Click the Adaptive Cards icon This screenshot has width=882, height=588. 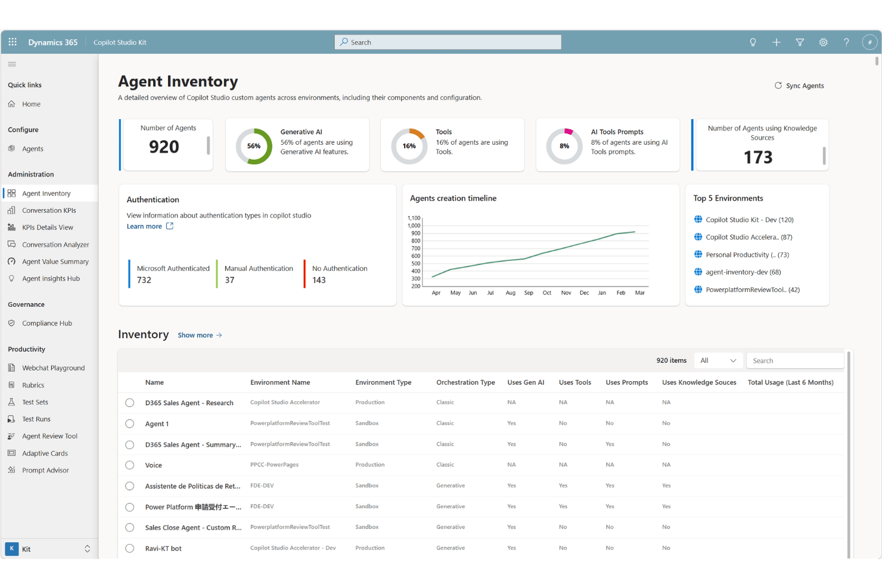point(12,453)
